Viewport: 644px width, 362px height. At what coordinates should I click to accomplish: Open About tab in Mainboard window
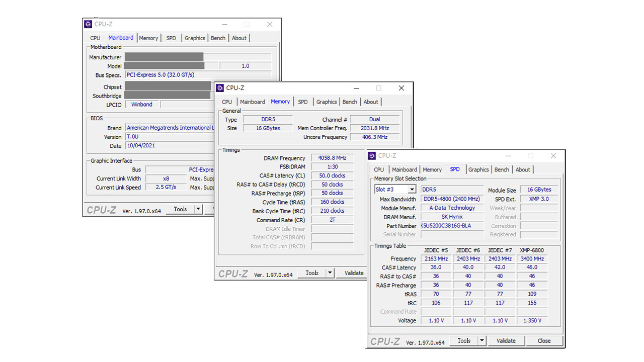[x=239, y=38]
